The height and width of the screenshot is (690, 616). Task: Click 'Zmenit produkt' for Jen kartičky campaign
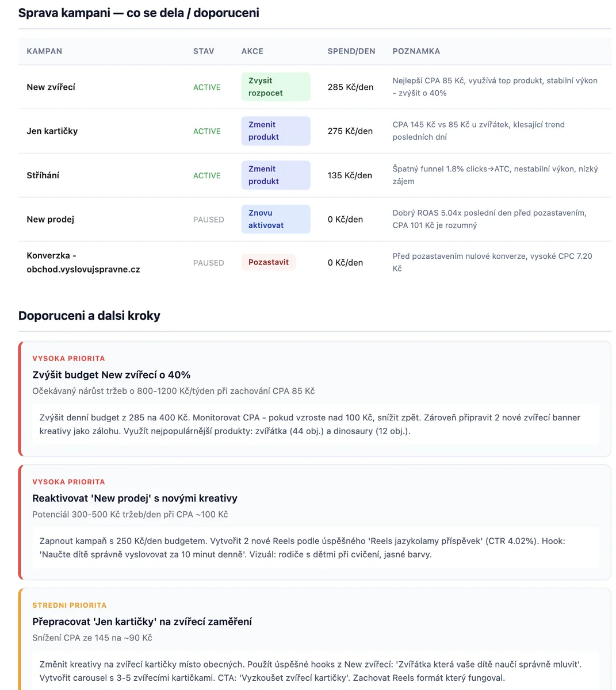(x=276, y=131)
